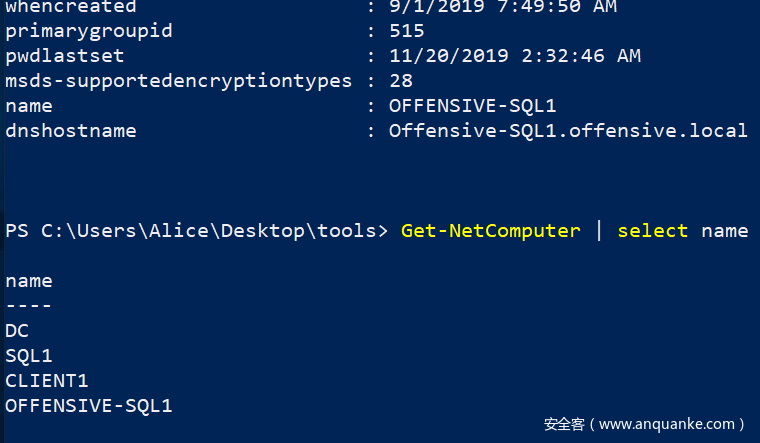Click the pipe character after Get-NetComputer
760x443 pixels.
(x=599, y=231)
